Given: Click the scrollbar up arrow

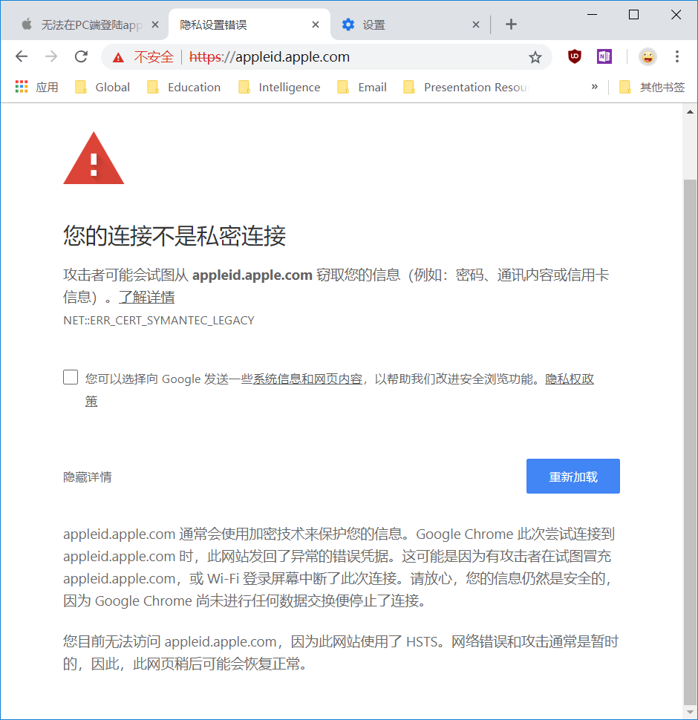Looking at the screenshot, I should click(690, 112).
